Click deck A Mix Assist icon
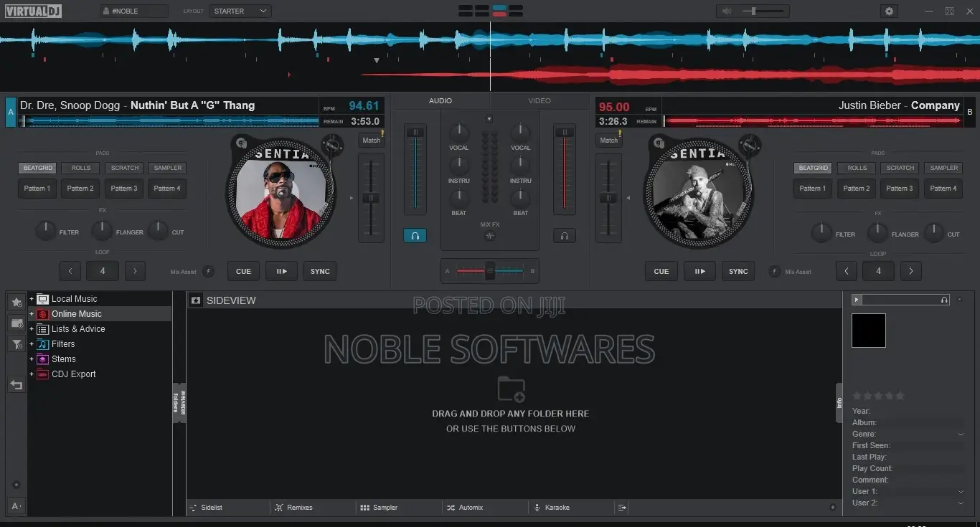This screenshot has height=527, width=980. click(x=208, y=271)
